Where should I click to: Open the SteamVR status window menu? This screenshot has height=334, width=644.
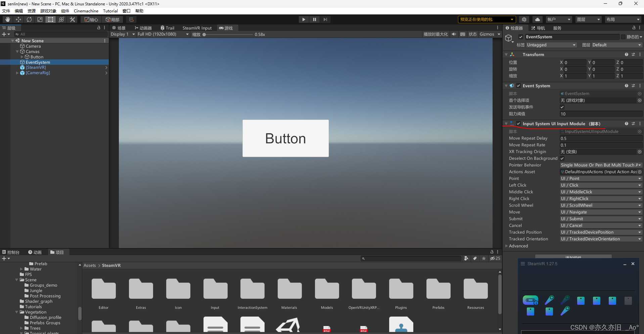(x=523, y=264)
